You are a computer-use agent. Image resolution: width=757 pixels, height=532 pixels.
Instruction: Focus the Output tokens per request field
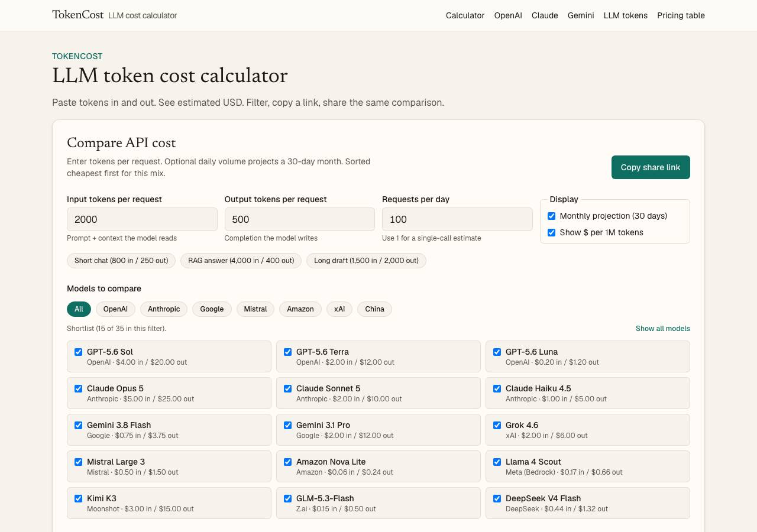(299, 219)
